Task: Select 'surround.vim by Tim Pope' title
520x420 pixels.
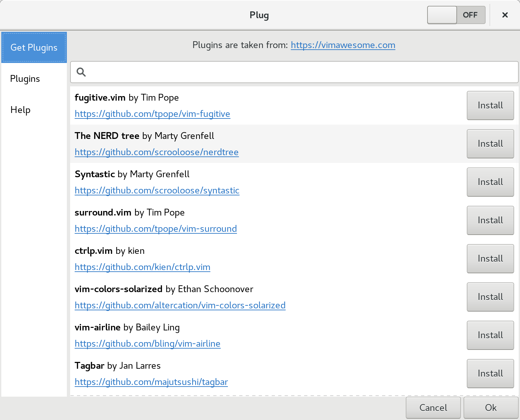Action: pyautogui.click(x=130, y=213)
